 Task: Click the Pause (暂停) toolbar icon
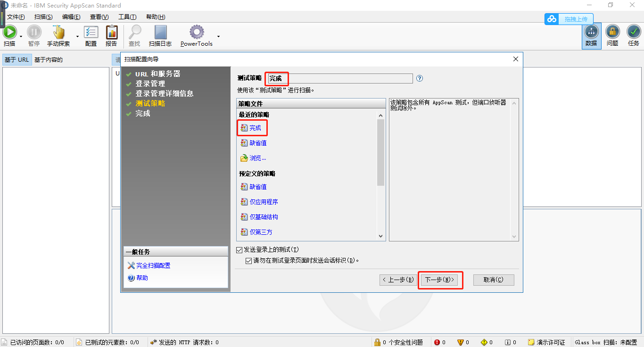click(34, 32)
